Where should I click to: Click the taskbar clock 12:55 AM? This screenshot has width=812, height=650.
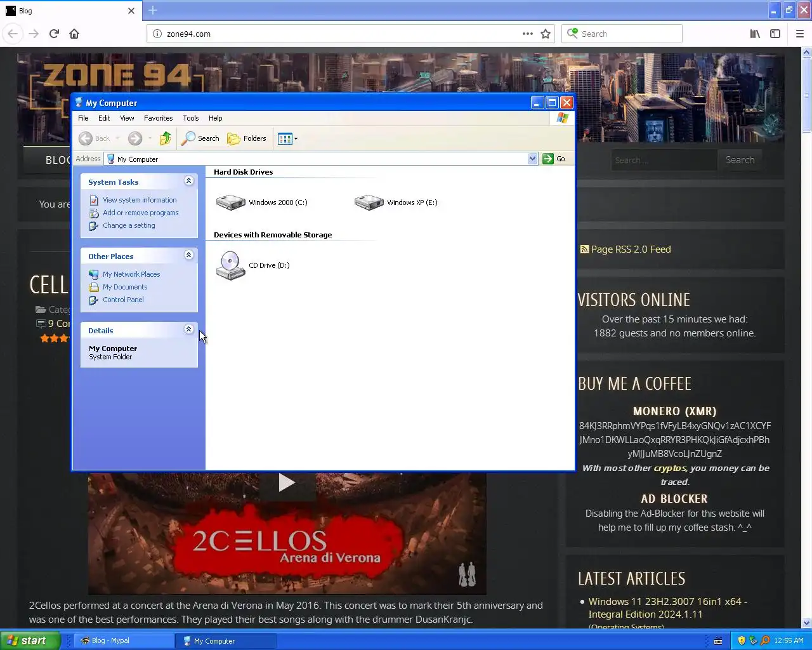click(789, 640)
